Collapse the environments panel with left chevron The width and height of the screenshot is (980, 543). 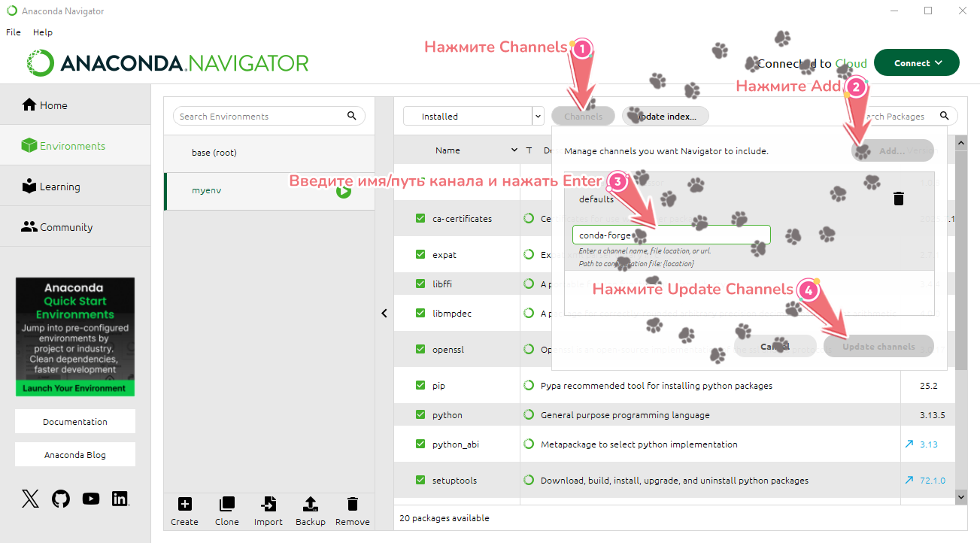click(x=384, y=313)
